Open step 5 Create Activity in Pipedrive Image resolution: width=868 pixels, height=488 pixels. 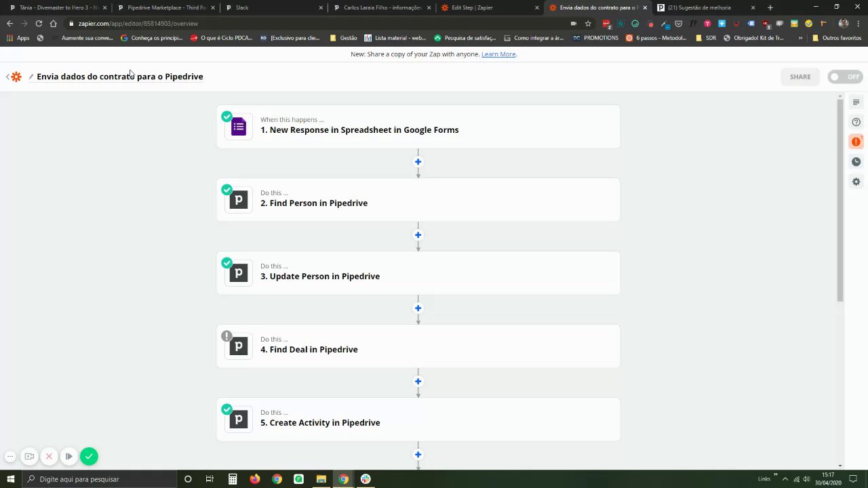(x=418, y=419)
